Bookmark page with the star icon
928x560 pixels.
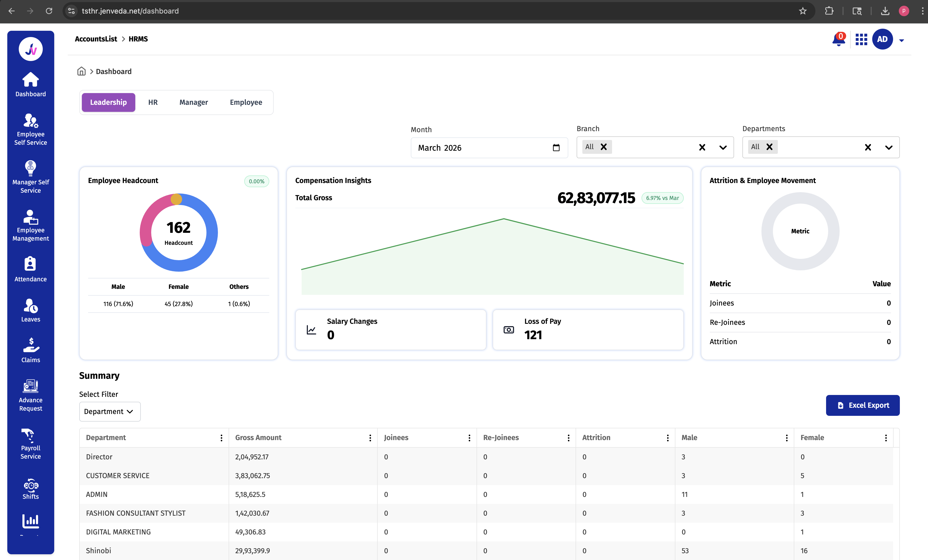tap(803, 11)
